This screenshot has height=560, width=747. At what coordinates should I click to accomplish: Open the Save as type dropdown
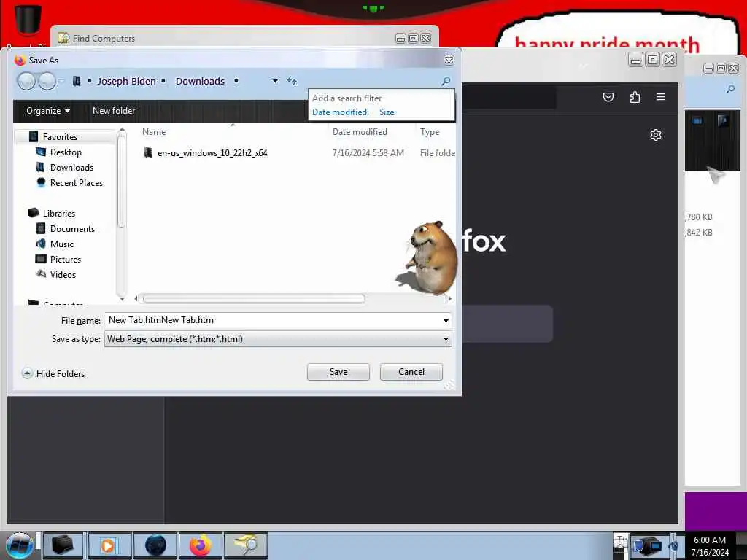(x=278, y=339)
